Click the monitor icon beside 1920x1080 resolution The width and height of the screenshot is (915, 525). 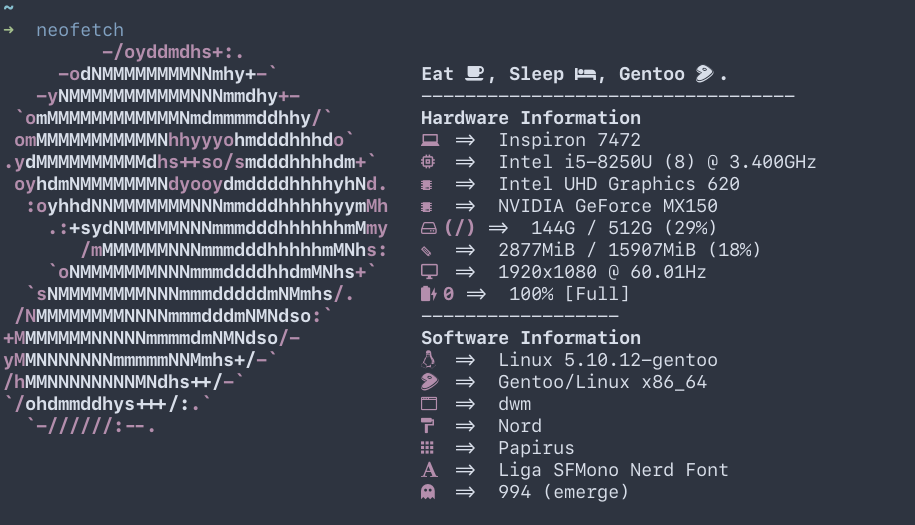click(430, 272)
